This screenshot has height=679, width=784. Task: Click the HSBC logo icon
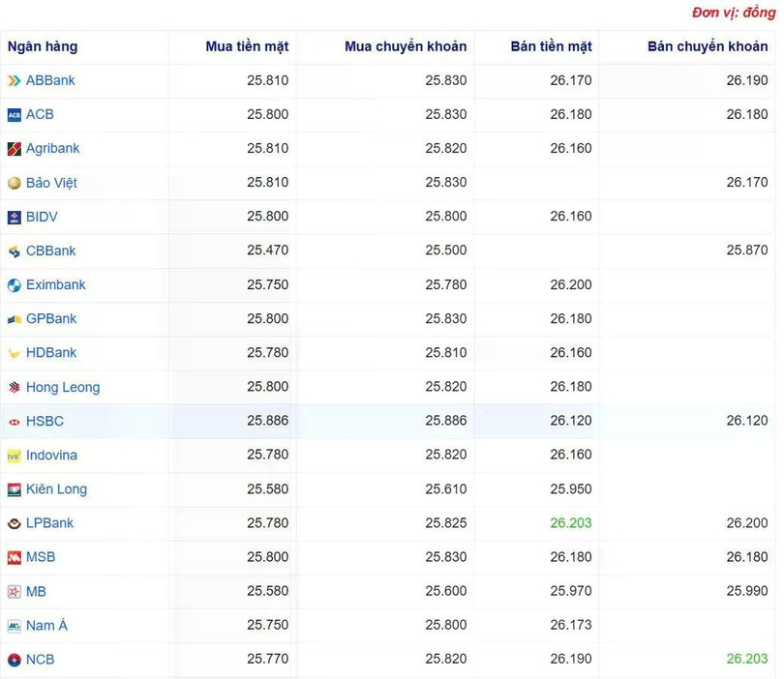(x=14, y=422)
